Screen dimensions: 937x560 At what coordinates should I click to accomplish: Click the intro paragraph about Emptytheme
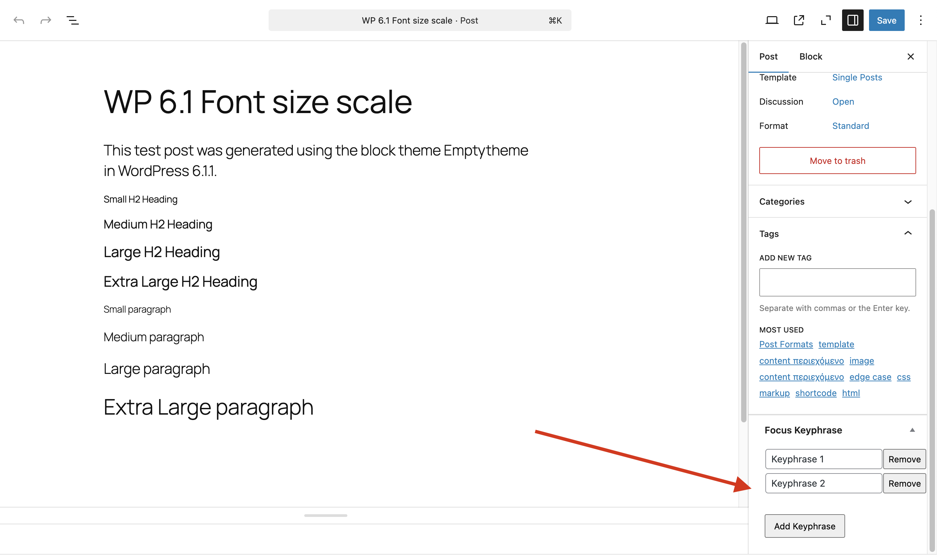pos(315,161)
